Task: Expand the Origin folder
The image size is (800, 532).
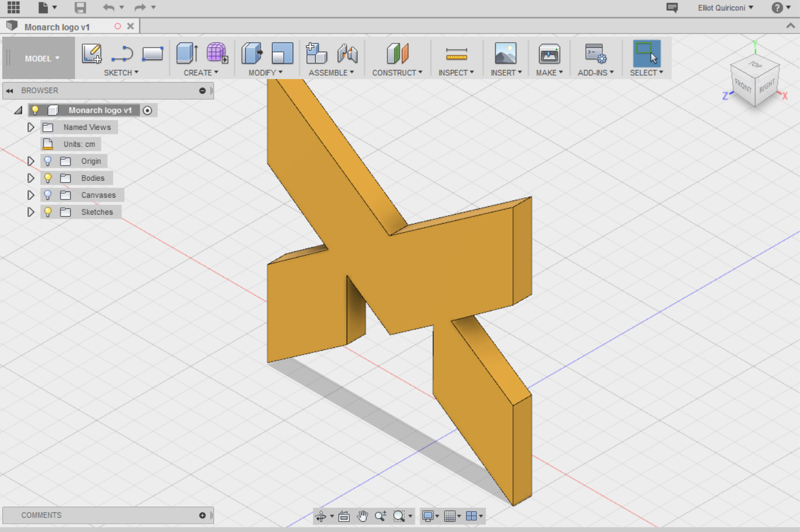Action: [x=31, y=161]
